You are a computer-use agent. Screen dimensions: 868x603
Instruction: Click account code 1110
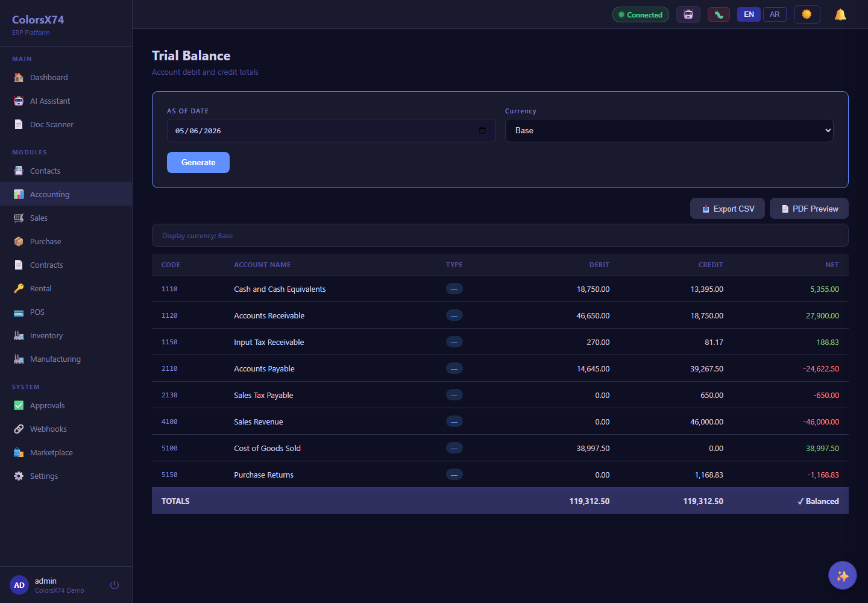(x=169, y=289)
